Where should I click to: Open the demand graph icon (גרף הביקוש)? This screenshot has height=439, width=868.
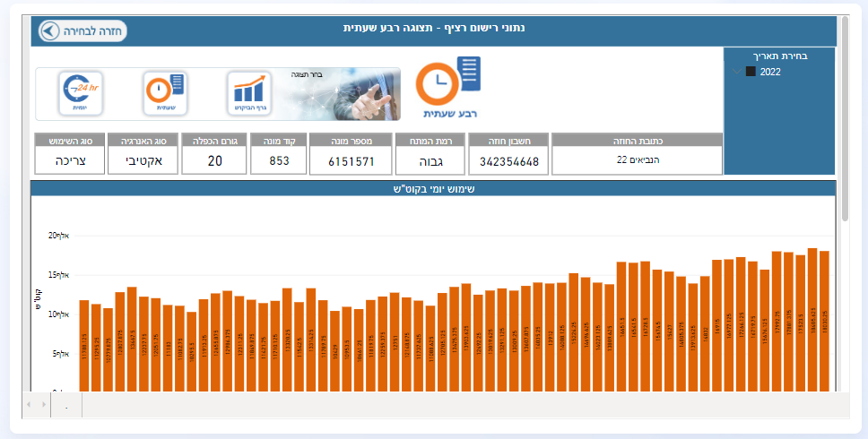[249, 93]
